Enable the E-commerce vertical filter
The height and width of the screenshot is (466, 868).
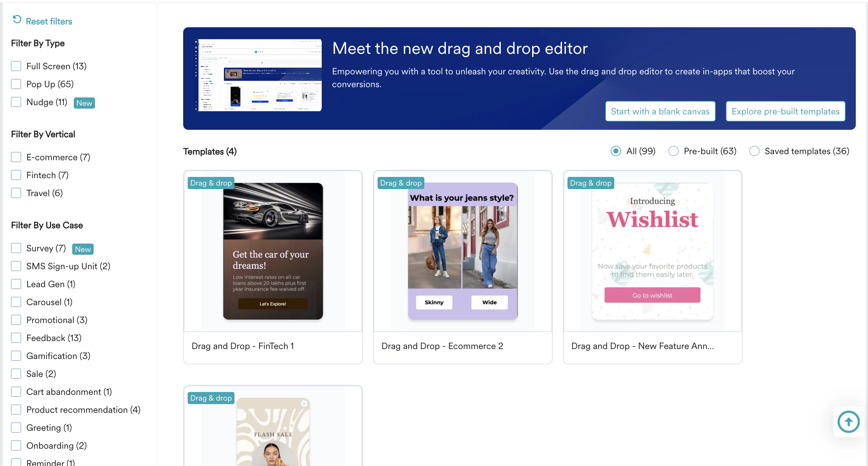coord(16,157)
